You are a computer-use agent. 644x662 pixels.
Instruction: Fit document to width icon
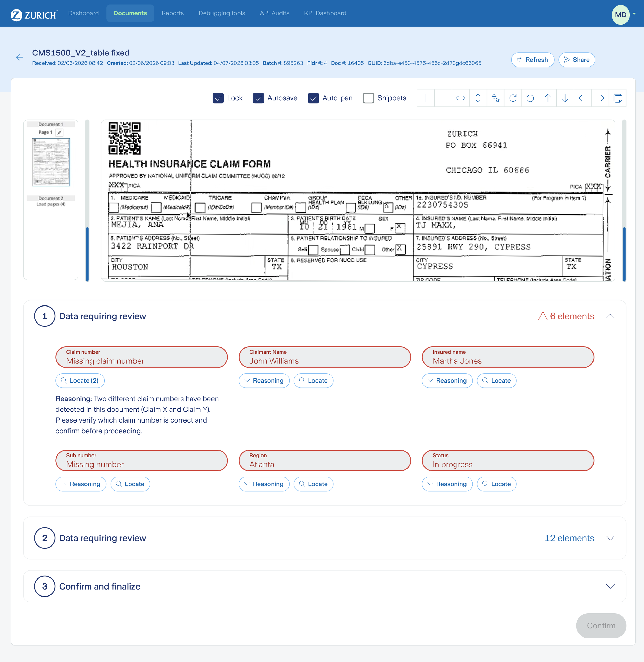point(461,98)
